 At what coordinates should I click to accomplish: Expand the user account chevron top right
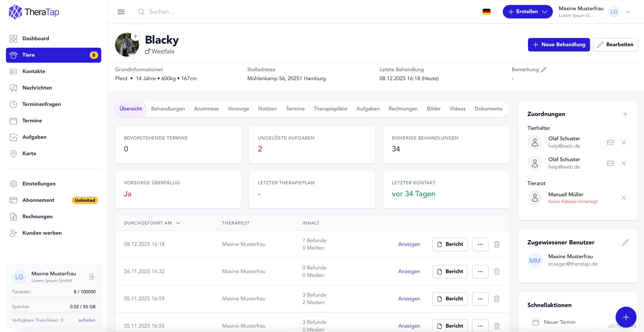coord(628,12)
